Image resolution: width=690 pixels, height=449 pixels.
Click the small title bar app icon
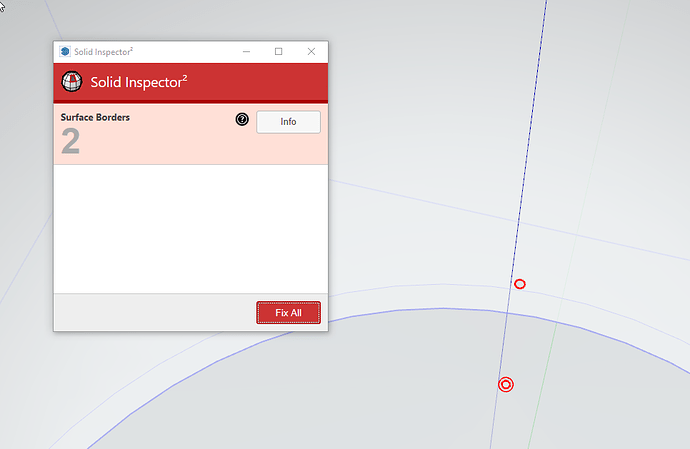click(65, 52)
